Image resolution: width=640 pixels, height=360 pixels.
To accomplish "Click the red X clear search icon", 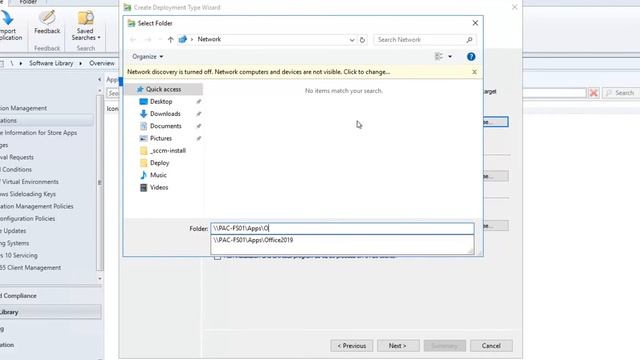I will coord(593,93).
